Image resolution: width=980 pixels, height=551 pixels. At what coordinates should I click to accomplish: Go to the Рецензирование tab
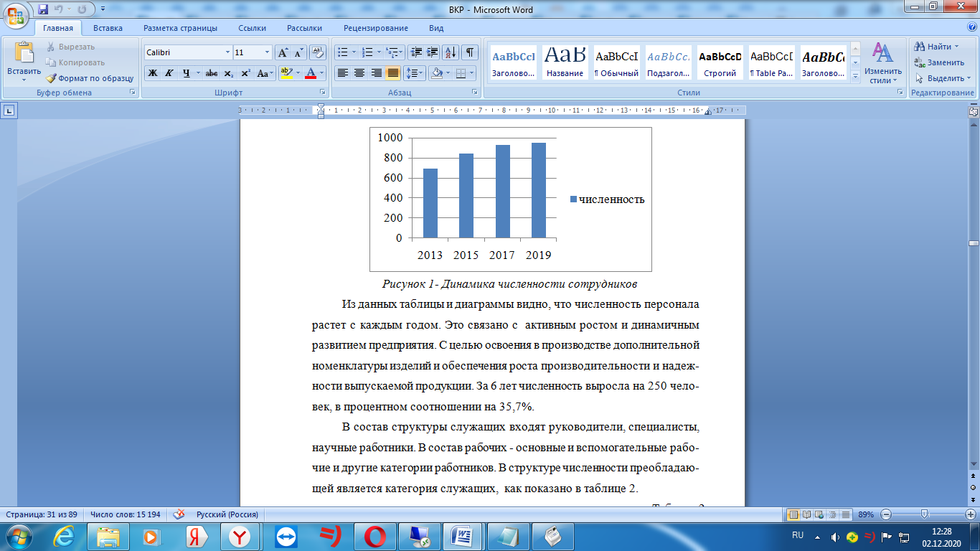[376, 28]
